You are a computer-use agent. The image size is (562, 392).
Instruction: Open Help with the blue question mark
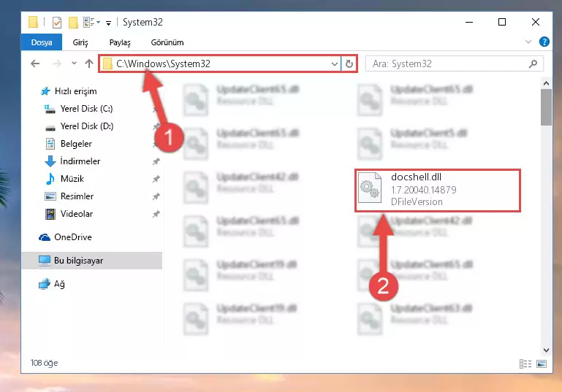(544, 42)
